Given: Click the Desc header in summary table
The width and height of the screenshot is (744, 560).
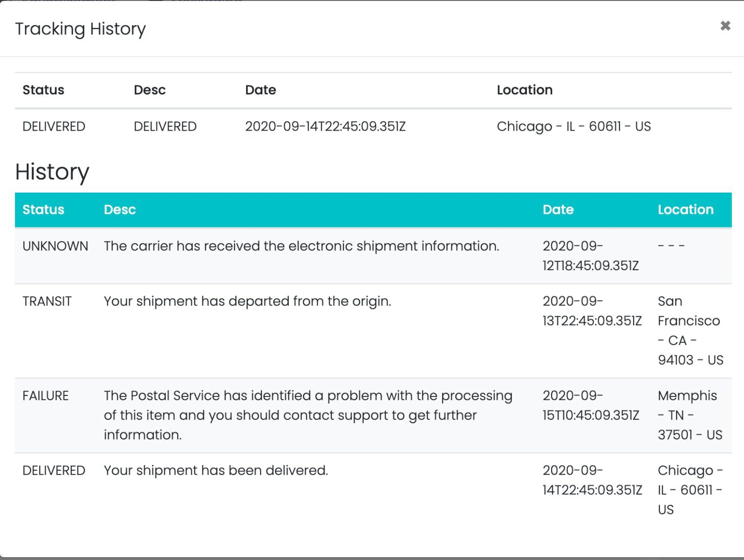Looking at the screenshot, I should tap(150, 90).
